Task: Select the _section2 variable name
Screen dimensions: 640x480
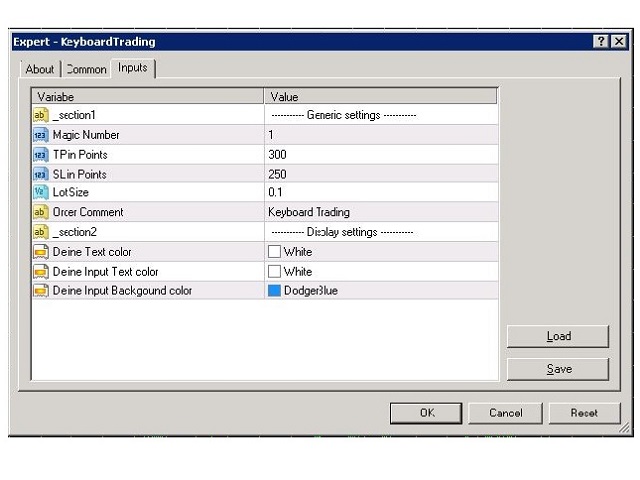Action: coord(75,232)
